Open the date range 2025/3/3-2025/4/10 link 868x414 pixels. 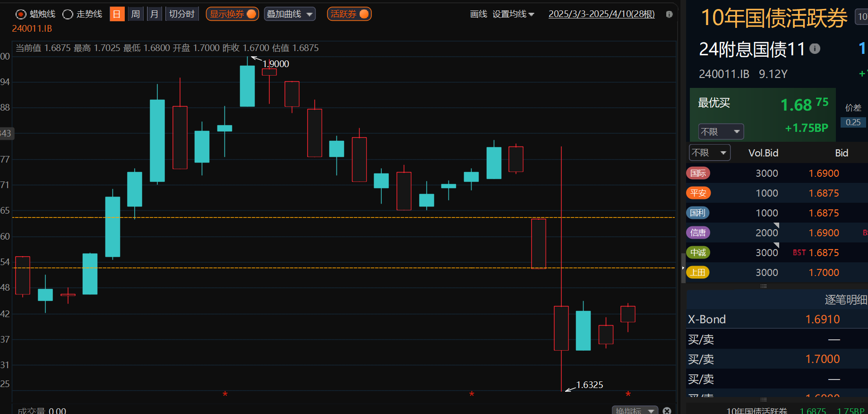tap(602, 14)
